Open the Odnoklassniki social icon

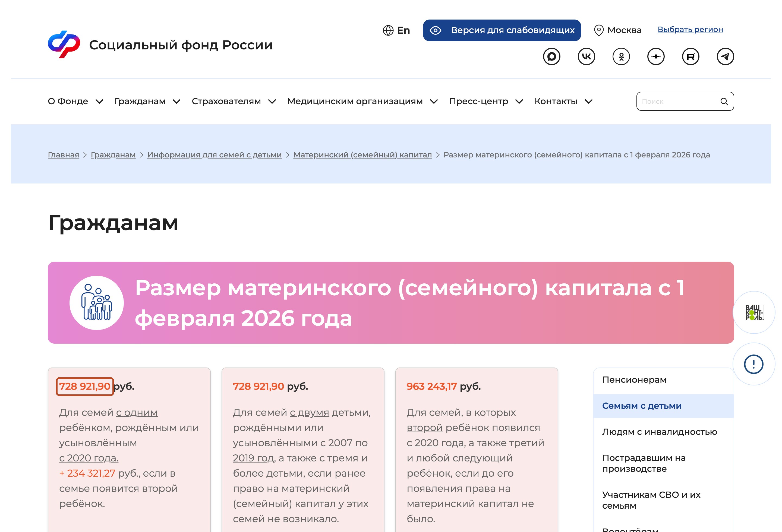[x=621, y=56]
